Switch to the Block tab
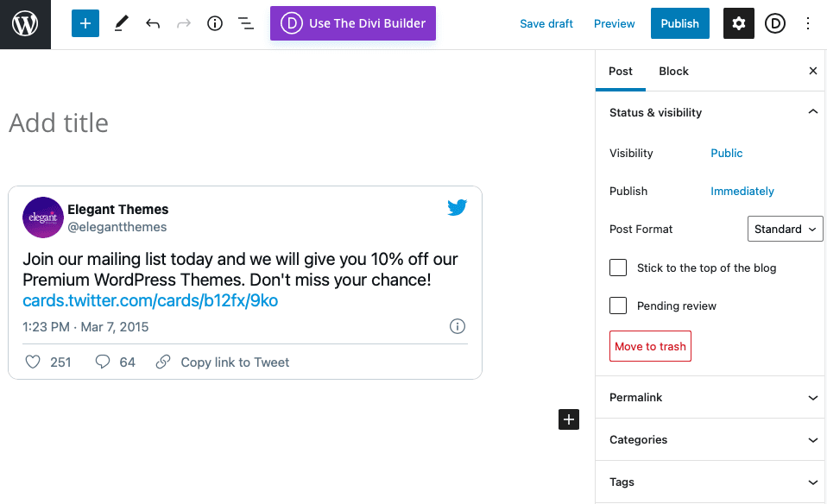This screenshot has width=827, height=504. [673, 71]
